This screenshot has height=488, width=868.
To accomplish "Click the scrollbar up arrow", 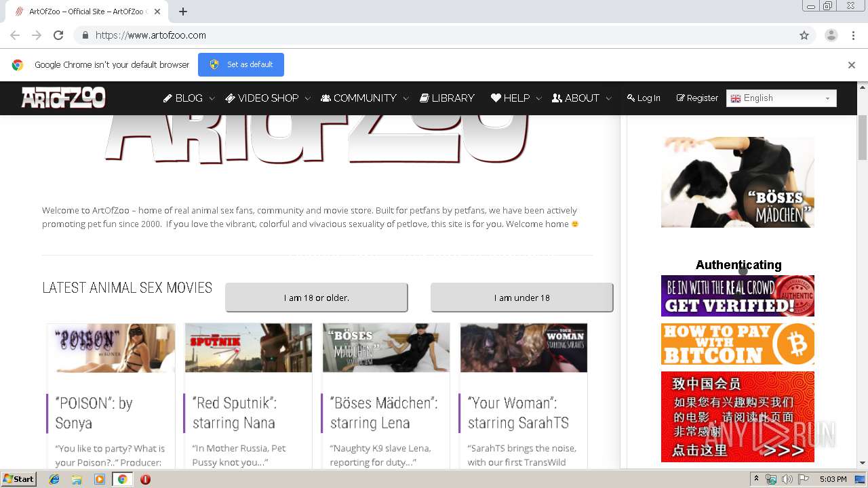I will tap(863, 87).
